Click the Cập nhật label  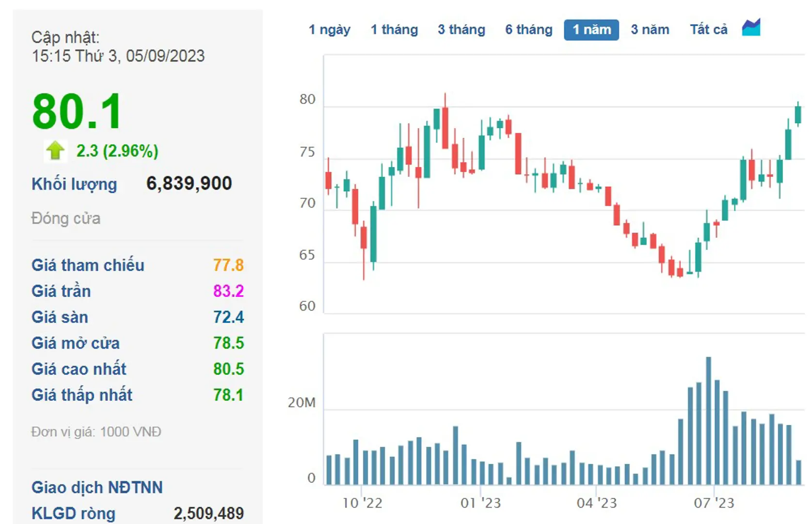65,37
